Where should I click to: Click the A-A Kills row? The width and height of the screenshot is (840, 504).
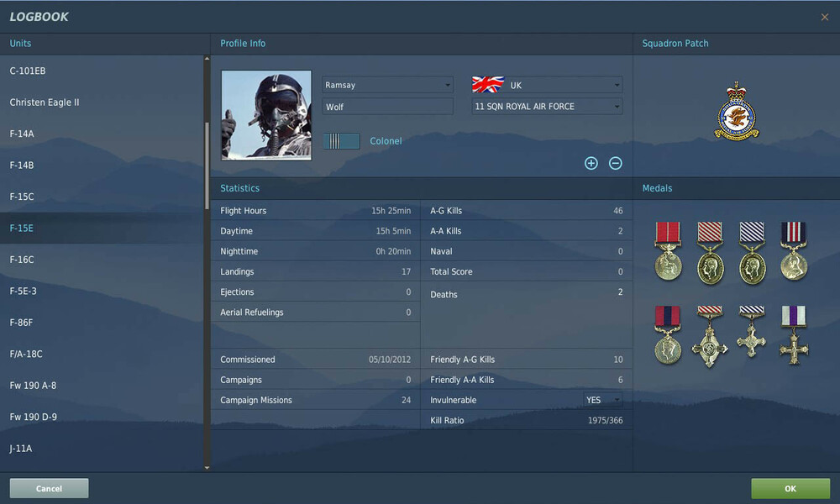point(526,231)
